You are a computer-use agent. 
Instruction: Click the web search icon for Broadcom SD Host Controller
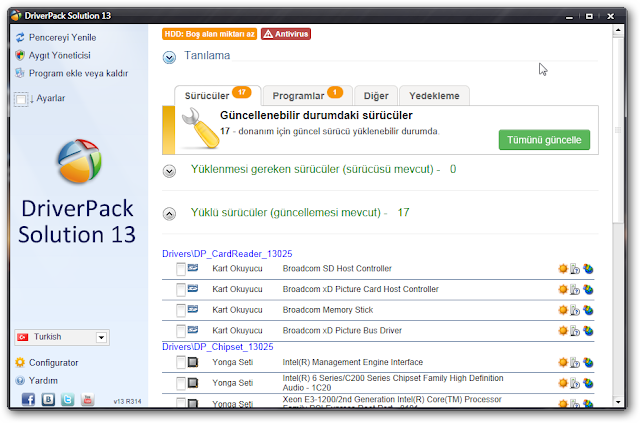pyautogui.click(x=588, y=269)
